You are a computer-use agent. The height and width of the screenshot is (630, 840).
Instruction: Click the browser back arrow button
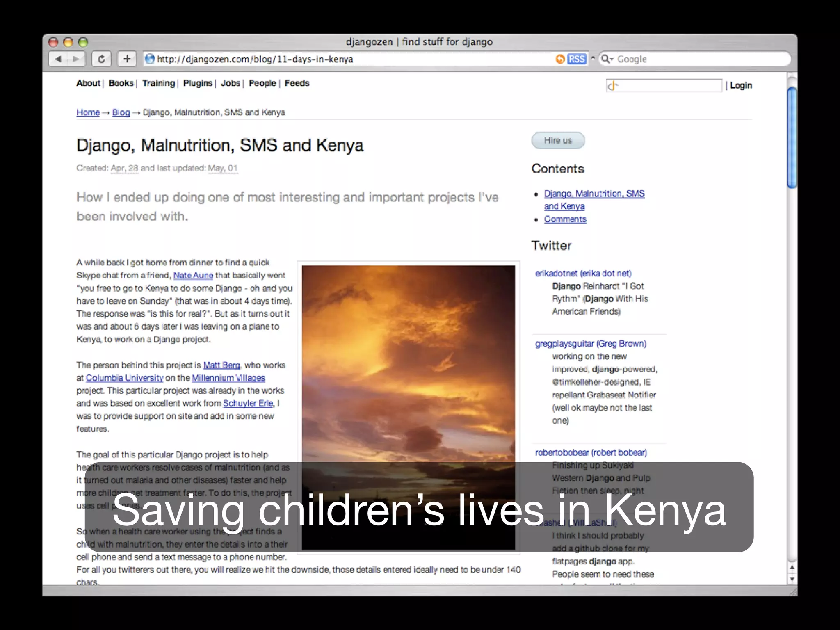point(58,59)
